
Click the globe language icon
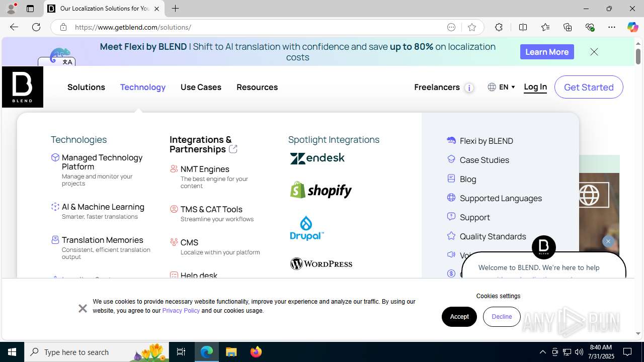click(492, 87)
